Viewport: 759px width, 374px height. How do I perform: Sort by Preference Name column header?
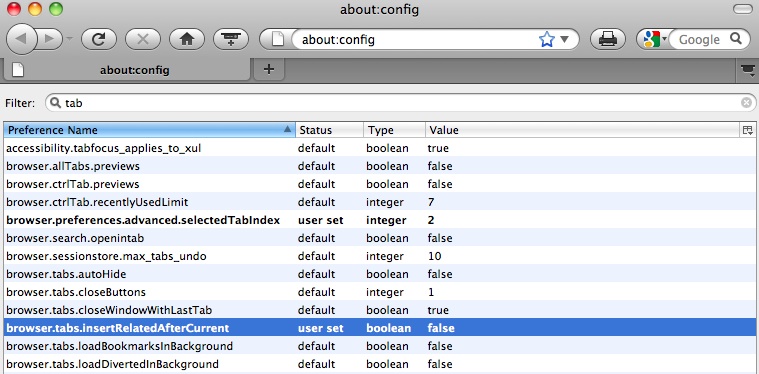(150, 130)
